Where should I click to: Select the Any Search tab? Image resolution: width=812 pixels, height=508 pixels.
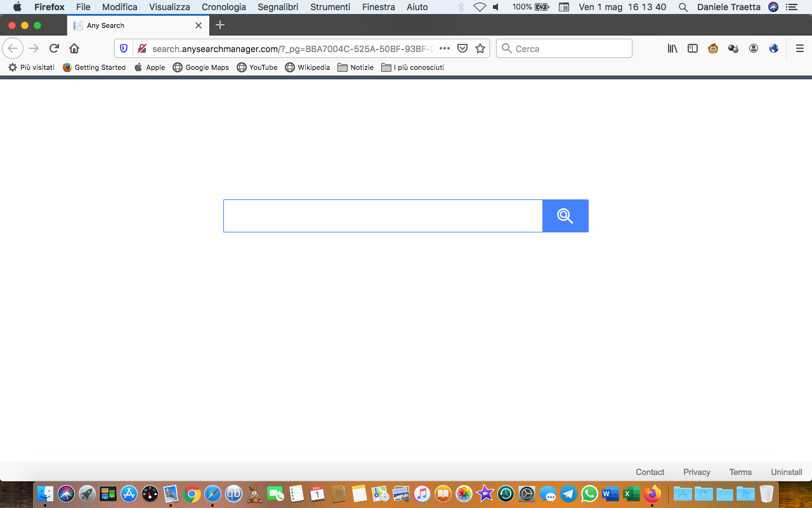tap(138, 25)
